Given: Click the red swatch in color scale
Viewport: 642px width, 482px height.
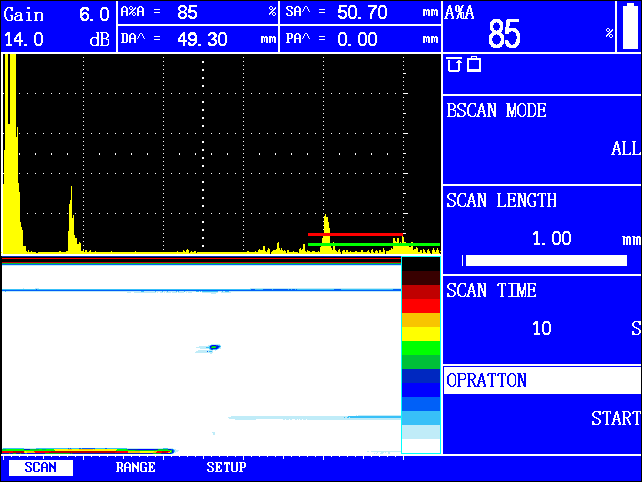Looking at the screenshot, I should coord(420,299).
